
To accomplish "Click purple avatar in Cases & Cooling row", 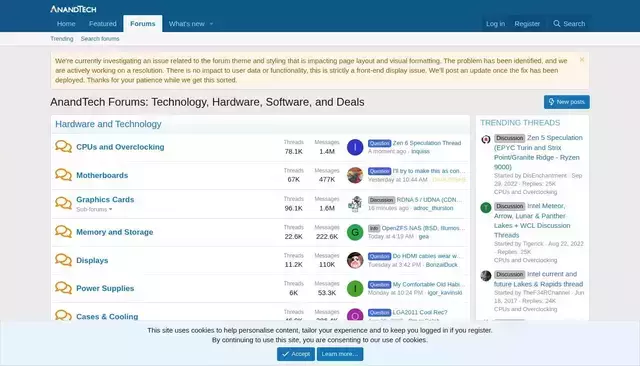I will (355, 315).
